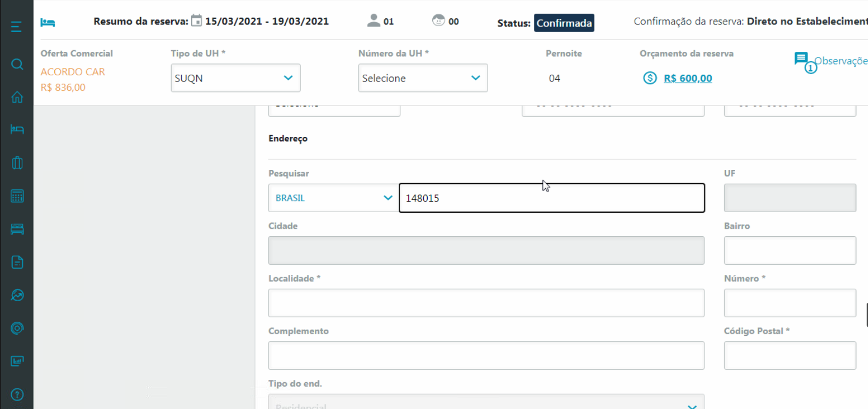Click the R$ 836,00 offer value
868x409 pixels.
63,87
